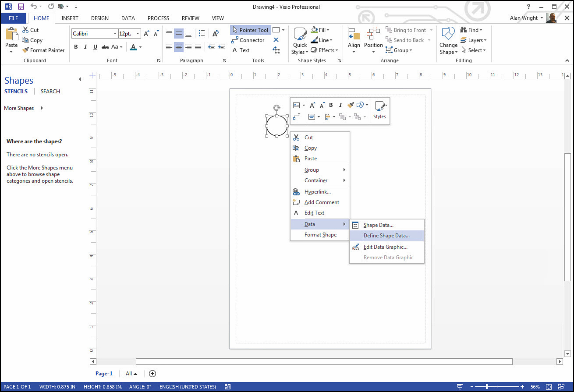This screenshot has height=392, width=574.
Task: Toggle align left in the Paragraph group
Action: click(169, 47)
